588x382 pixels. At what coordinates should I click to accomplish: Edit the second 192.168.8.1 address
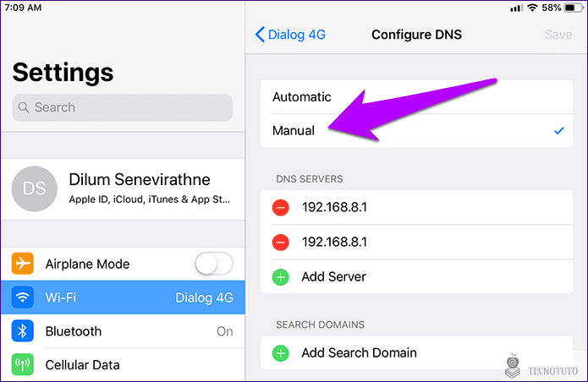334,242
